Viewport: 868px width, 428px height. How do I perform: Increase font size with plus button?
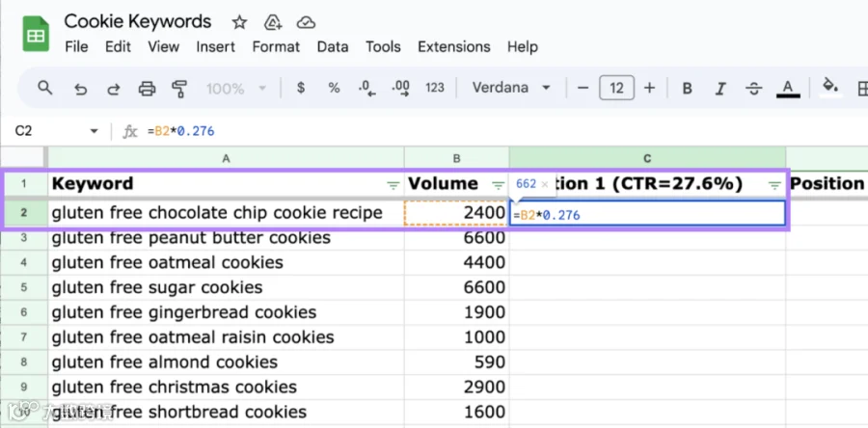click(x=650, y=88)
